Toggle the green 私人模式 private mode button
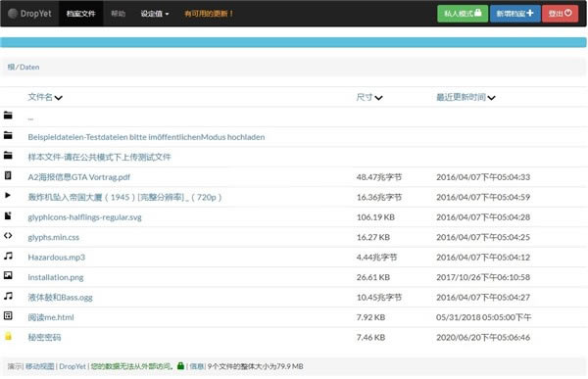Image resolution: width=588 pixels, height=379 pixels. (463, 14)
